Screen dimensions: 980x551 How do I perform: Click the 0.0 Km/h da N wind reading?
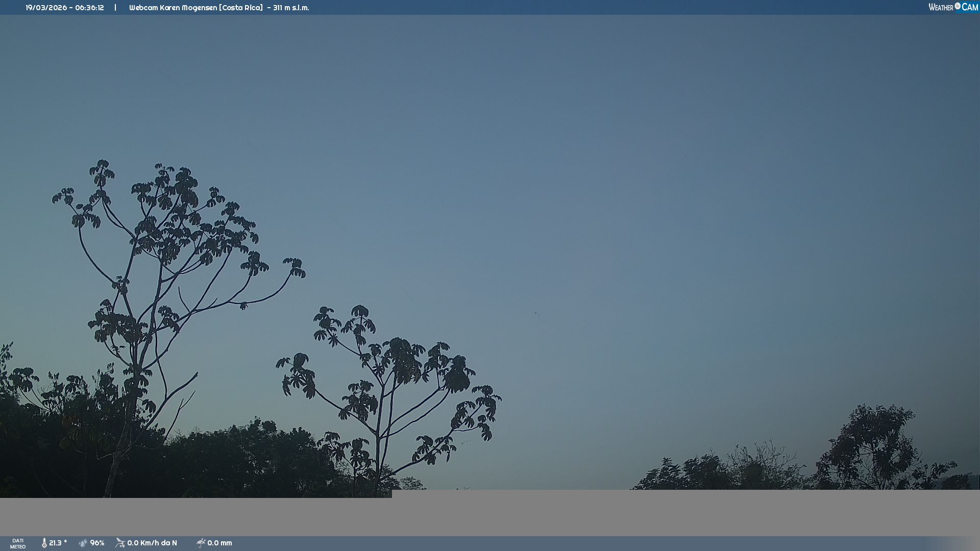point(152,543)
